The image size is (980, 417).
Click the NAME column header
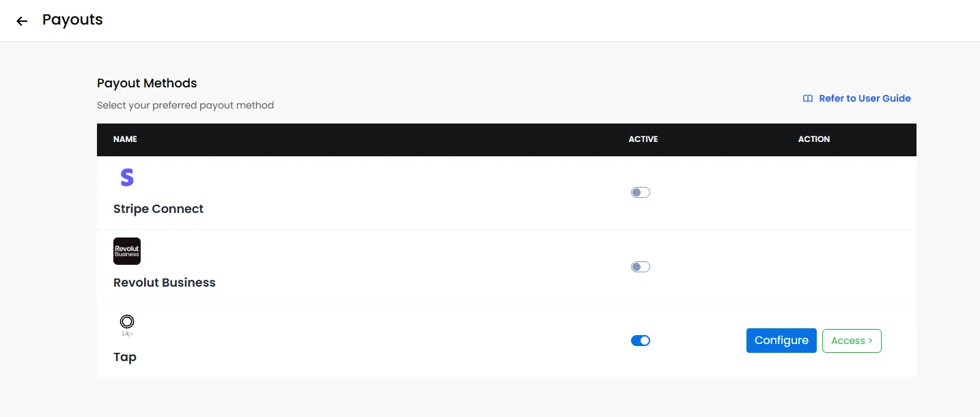pos(125,139)
